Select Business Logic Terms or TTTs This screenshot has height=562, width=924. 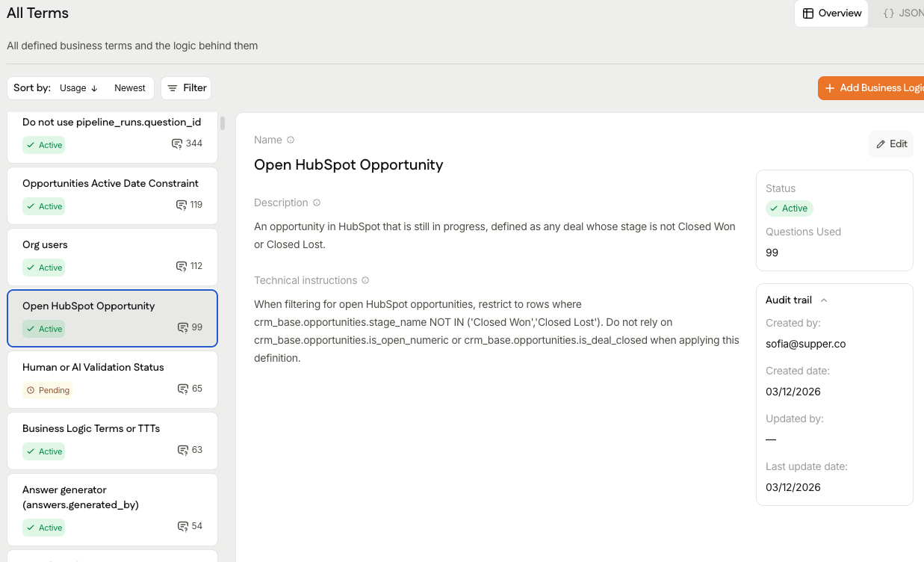(x=112, y=441)
